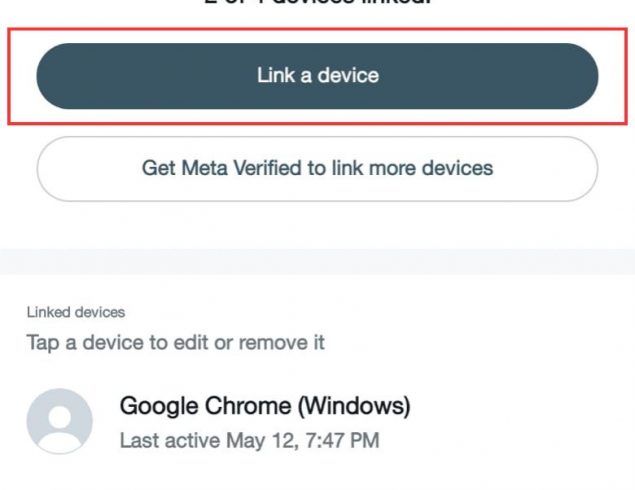Image resolution: width=635 pixels, height=490 pixels.
Task: Click the 7:47 PM time text
Action: [x=342, y=441]
